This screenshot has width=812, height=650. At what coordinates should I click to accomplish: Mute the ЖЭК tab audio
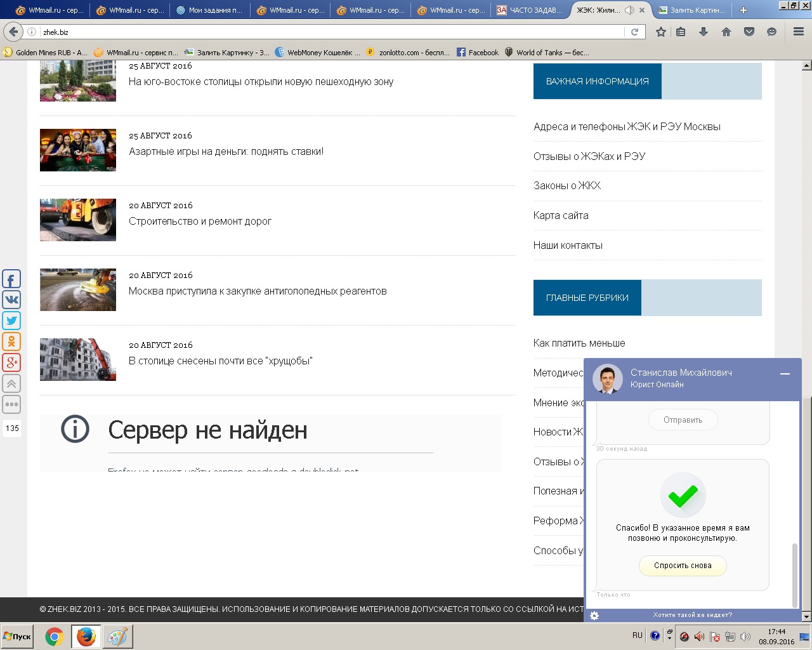629,10
